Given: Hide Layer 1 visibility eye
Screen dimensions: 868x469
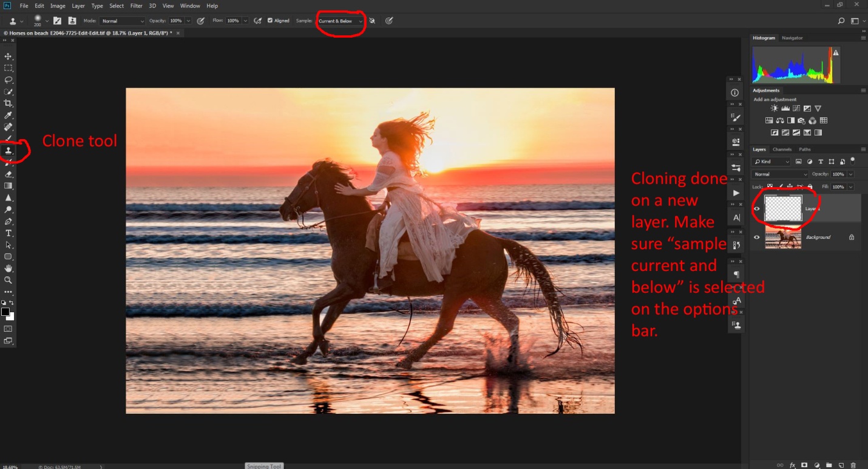Looking at the screenshot, I should point(756,208).
